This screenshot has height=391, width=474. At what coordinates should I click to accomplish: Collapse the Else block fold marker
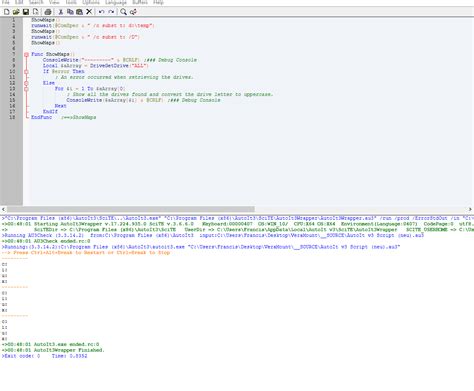pos(26,83)
